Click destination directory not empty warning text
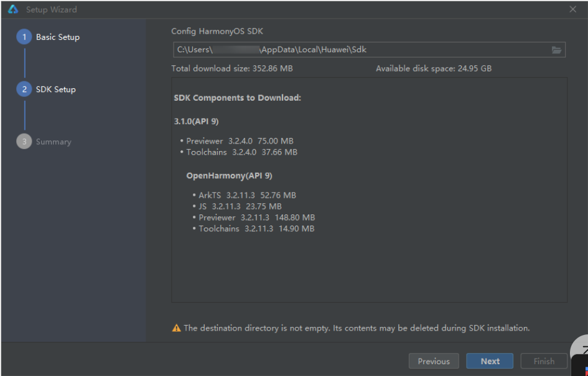The image size is (588, 376). [357, 328]
